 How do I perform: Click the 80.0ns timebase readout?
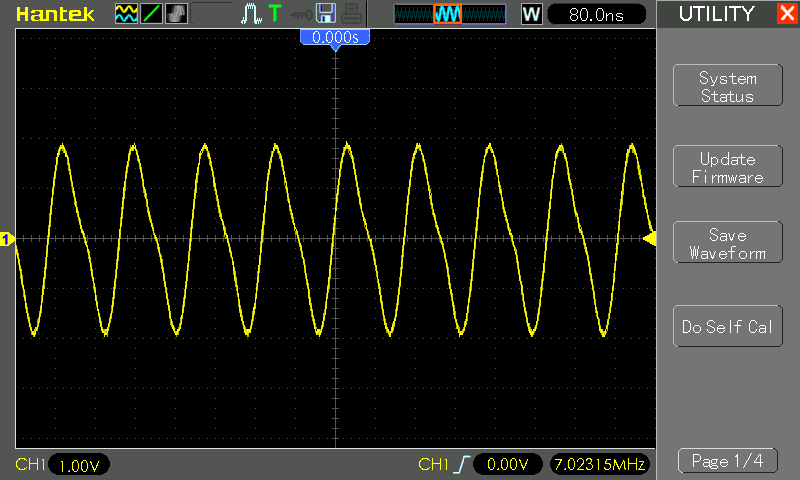click(596, 14)
